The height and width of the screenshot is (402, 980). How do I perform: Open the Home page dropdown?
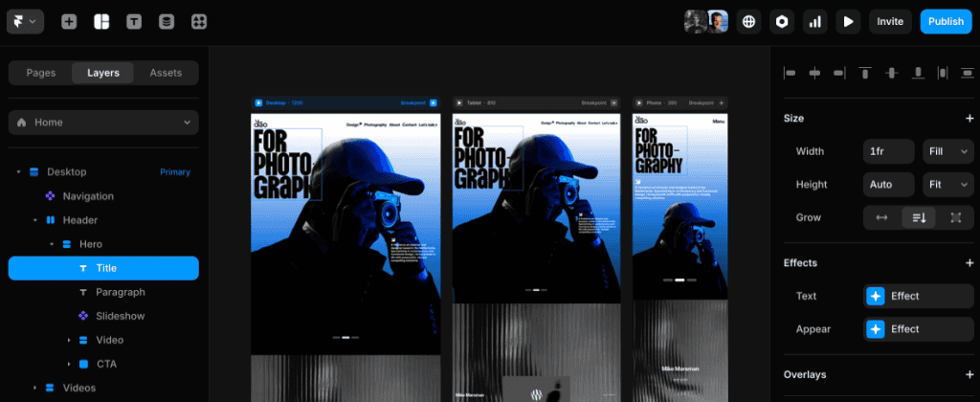pyautogui.click(x=103, y=123)
